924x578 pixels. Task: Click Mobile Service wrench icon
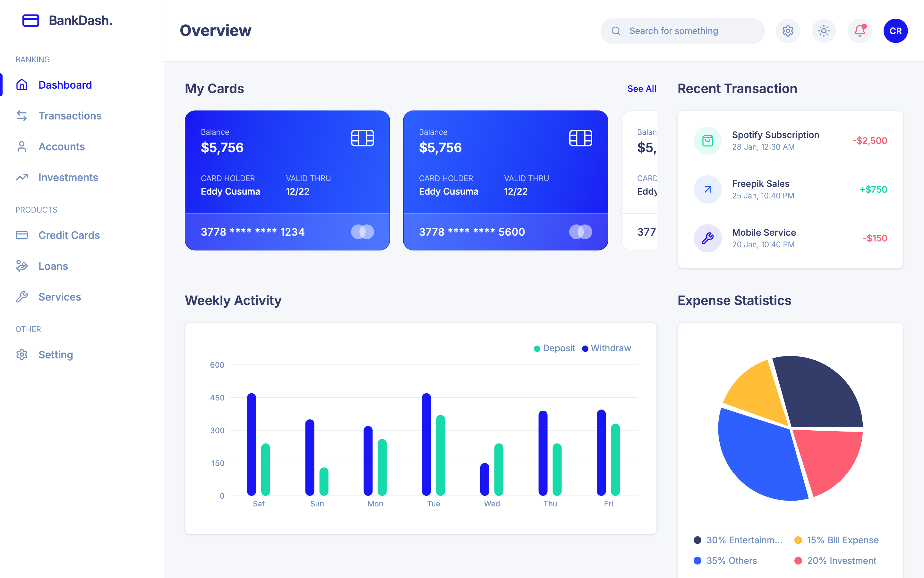pyautogui.click(x=707, y=238)
